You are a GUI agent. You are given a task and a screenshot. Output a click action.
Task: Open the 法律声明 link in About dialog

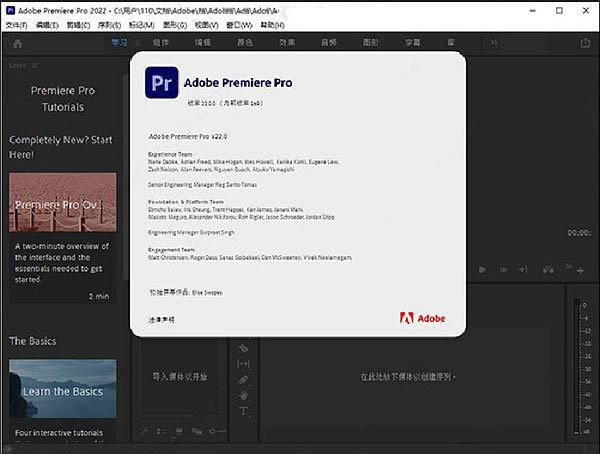click(x=160, y=319)
